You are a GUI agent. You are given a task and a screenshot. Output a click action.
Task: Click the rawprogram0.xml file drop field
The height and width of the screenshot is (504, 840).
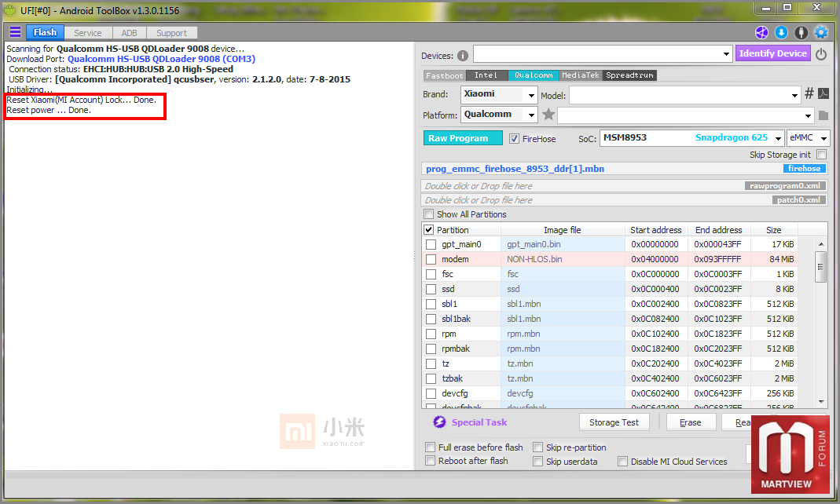pyautogui.click(x=624, y=185)
